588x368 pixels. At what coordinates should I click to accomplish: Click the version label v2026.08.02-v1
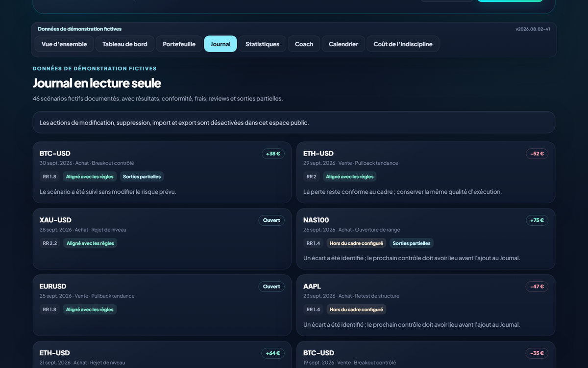533,29
